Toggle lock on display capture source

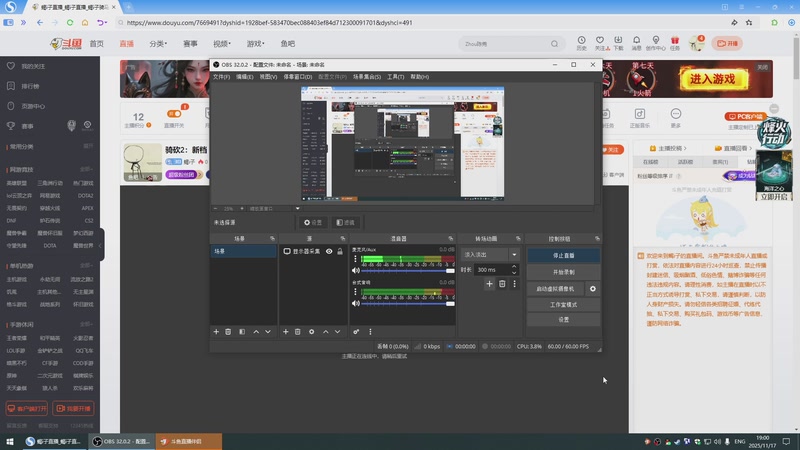point(340,252)
